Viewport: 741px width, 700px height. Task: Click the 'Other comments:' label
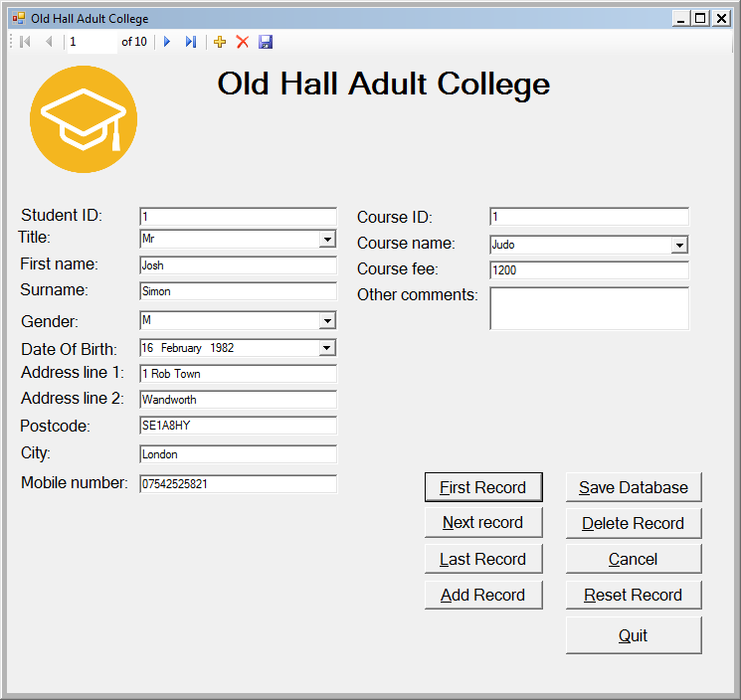coord(418,294)
